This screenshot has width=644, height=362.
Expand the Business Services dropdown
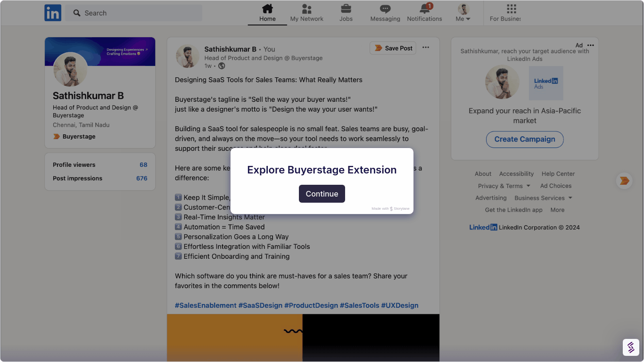point(543,198)
